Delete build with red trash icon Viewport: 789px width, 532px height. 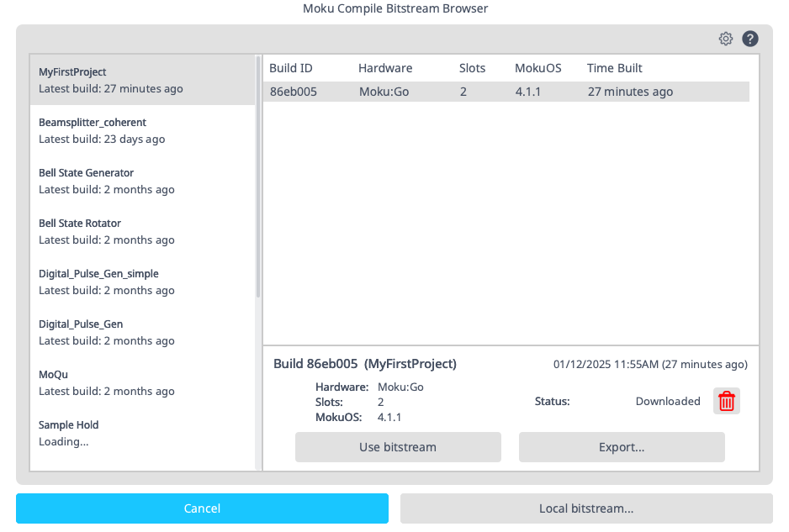[727, 402]
